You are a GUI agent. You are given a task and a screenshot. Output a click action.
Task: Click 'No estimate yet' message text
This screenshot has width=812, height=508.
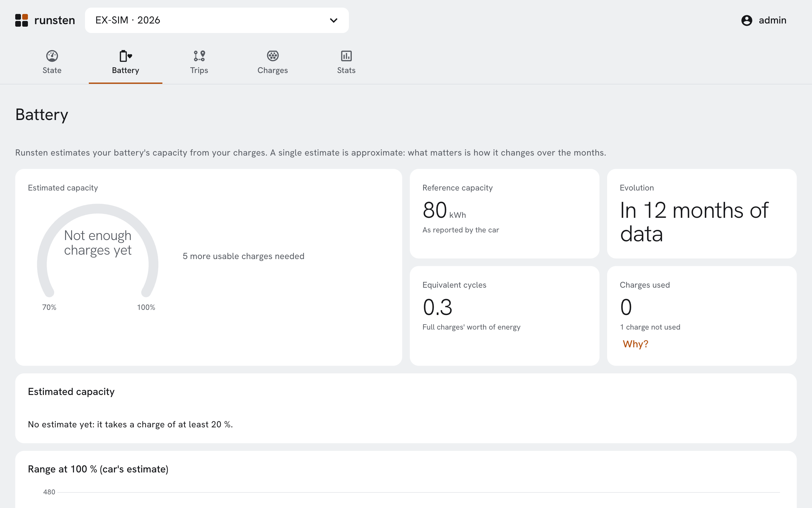tap(130, 424)
